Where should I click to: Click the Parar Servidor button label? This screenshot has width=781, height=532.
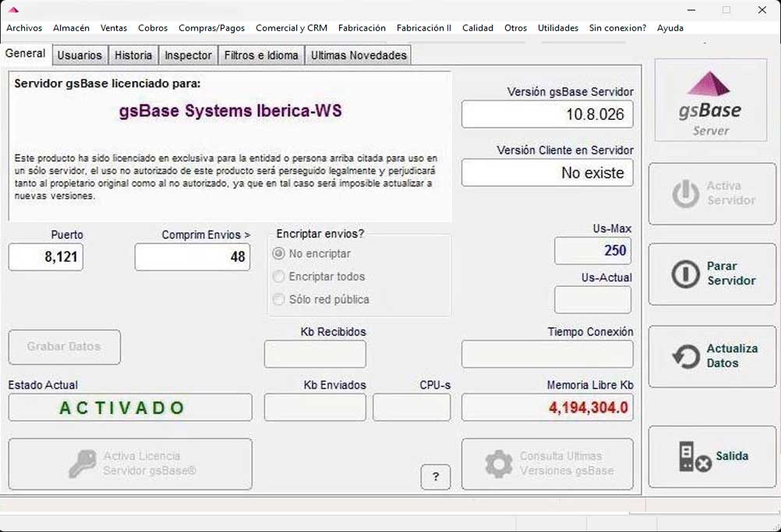(731, 273)
